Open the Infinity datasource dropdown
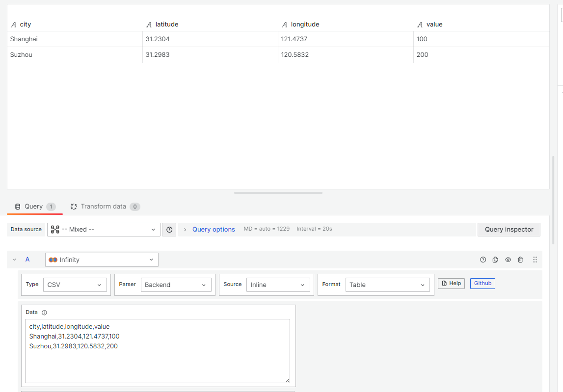This screenshot has width=563, height=392. 102,260
